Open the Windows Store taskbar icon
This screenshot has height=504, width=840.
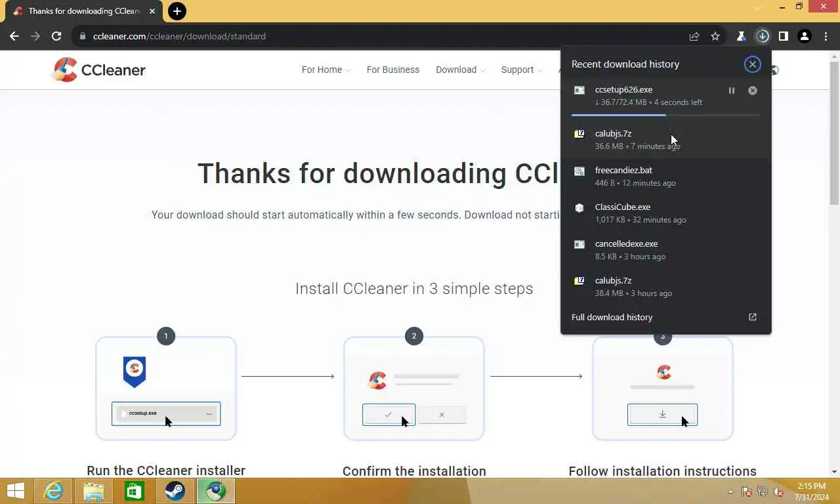(x=135, y=491)
